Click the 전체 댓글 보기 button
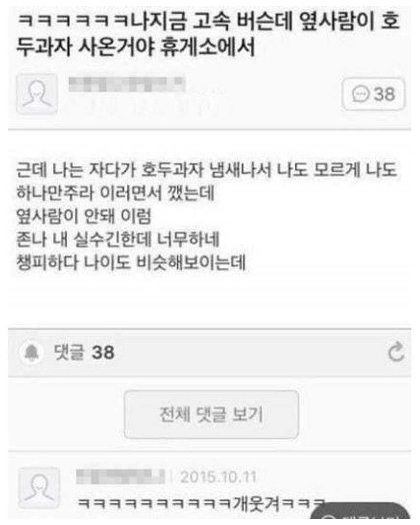420x525 pixels. coord(211,414)
